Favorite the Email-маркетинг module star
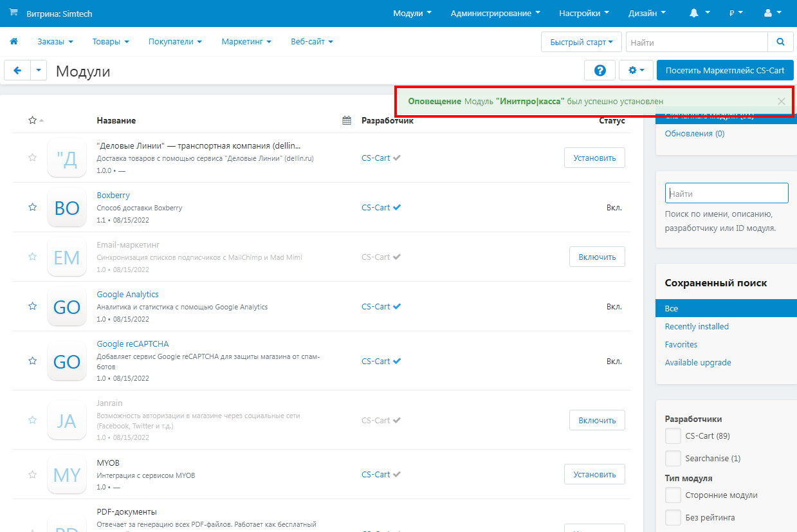 coord(33,257)
